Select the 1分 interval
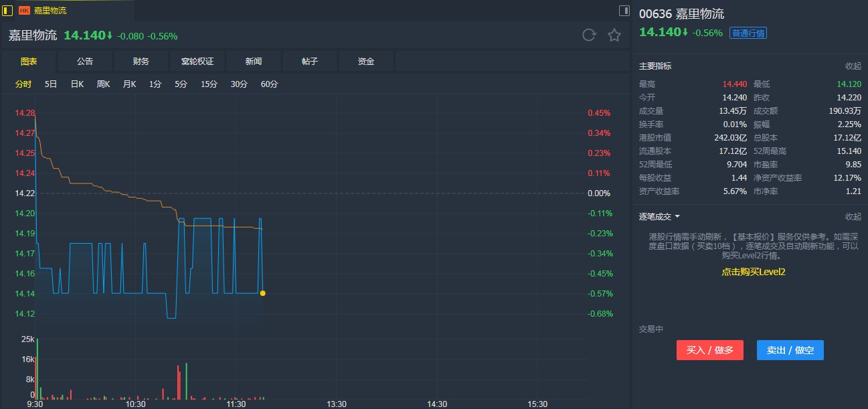This screenshot has width=868, height=409. [x=155, y=84]
